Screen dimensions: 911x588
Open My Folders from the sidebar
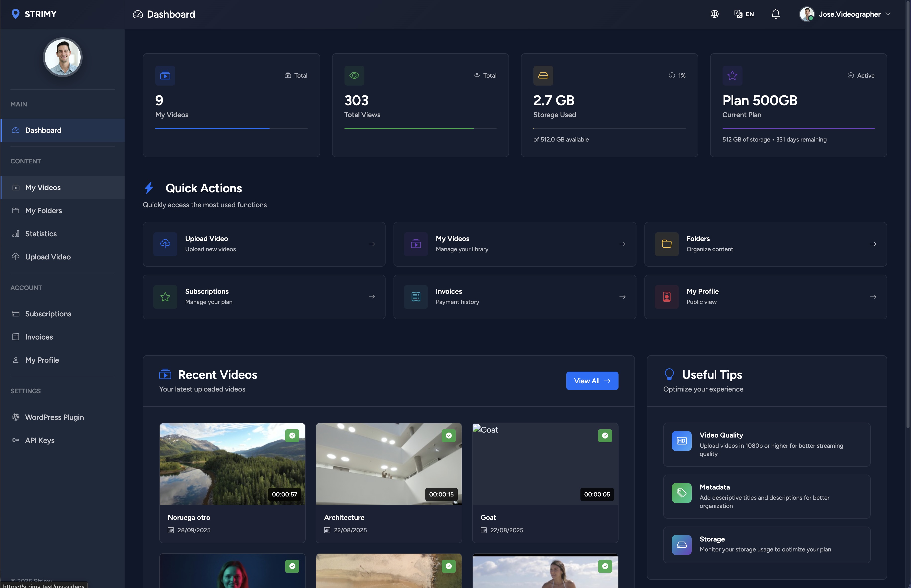[43, 210]
